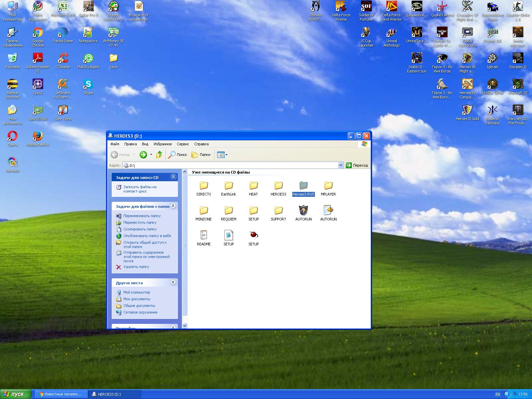Click the Переход go button
Screen dimensions: 532x399
tap(357, 165)
